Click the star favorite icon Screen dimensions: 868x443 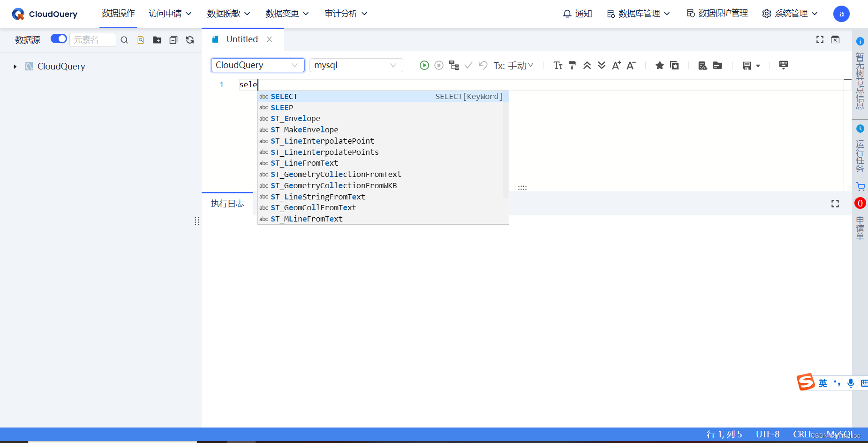tap(660, 65)
